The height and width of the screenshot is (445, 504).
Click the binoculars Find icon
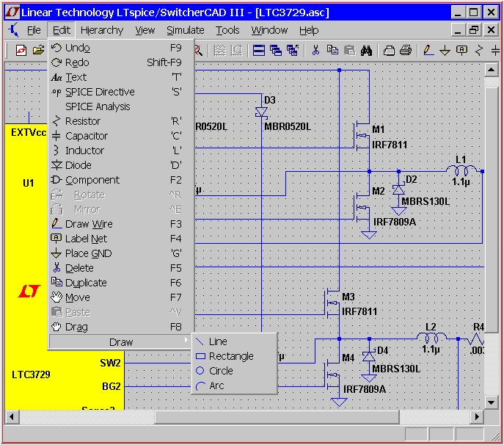point(366,51)
